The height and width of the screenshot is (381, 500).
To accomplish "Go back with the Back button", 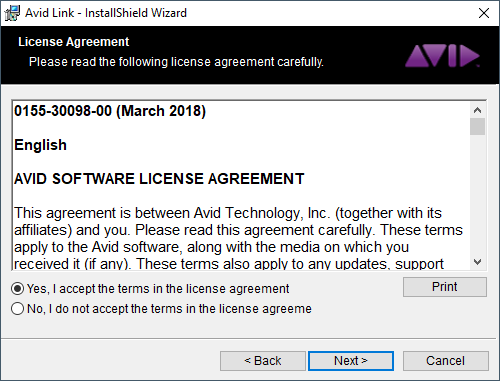I will coord(263,361).
